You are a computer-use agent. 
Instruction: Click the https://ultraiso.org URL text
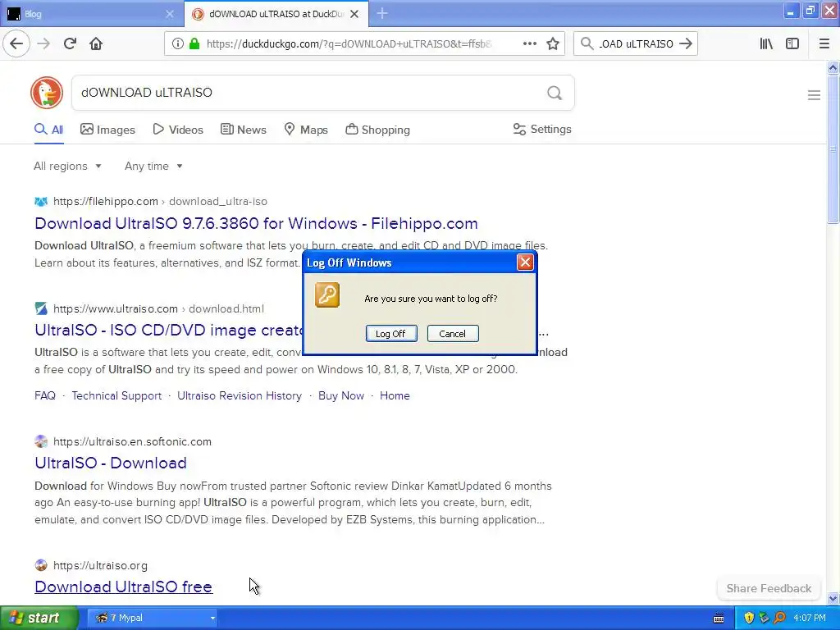click(x=100, y=565)
